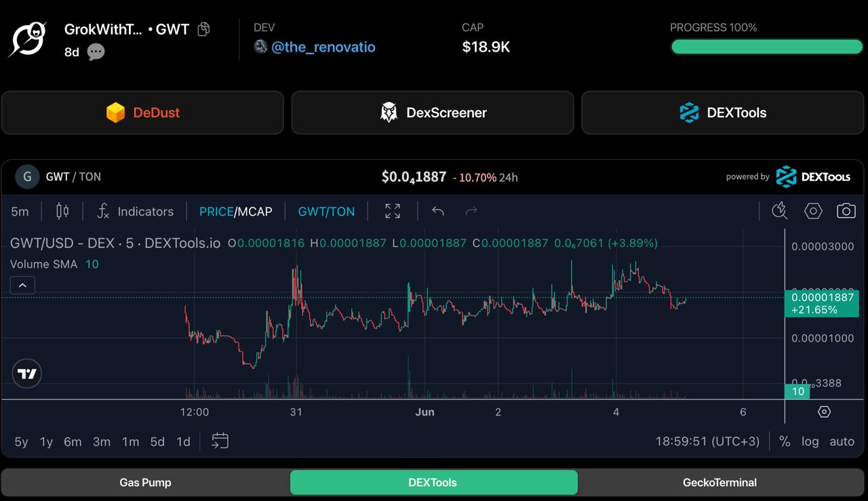Open the 5m timeframe dropdown
868x501 pixels.
pyautogui.click(x=20, y=212)
